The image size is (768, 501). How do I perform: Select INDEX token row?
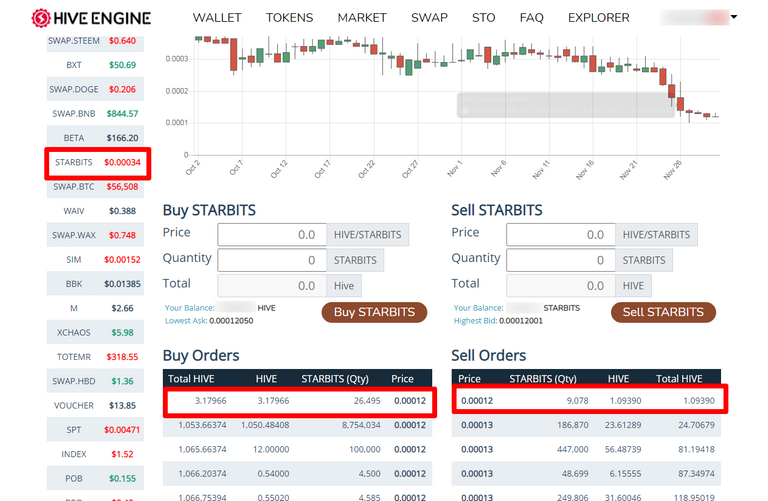[95, 454]
